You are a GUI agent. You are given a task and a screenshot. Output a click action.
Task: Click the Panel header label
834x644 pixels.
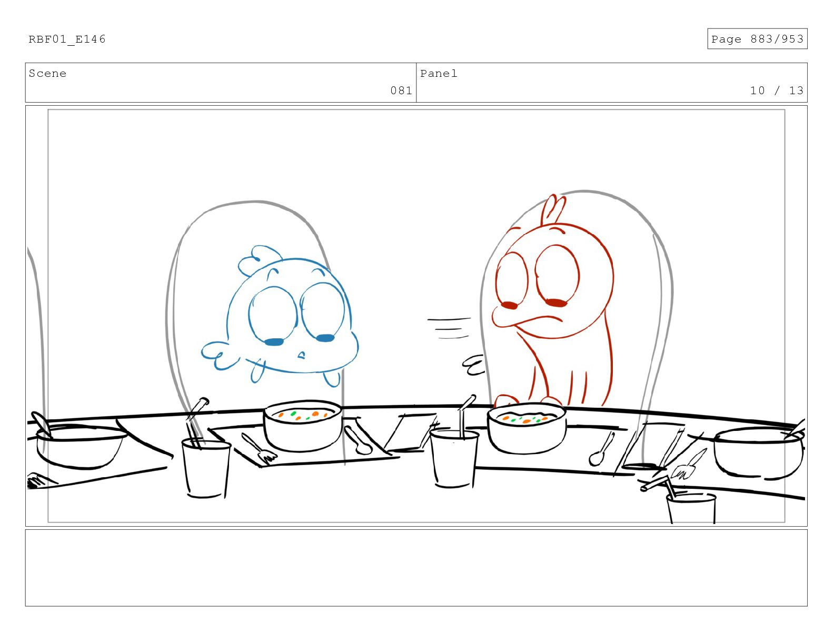[439, 74]
